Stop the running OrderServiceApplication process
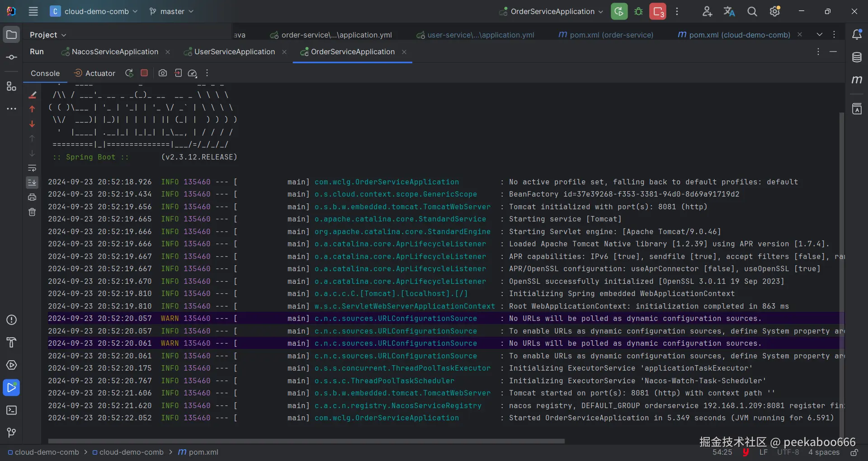The image size is (868, 461). tap(144, 73)
